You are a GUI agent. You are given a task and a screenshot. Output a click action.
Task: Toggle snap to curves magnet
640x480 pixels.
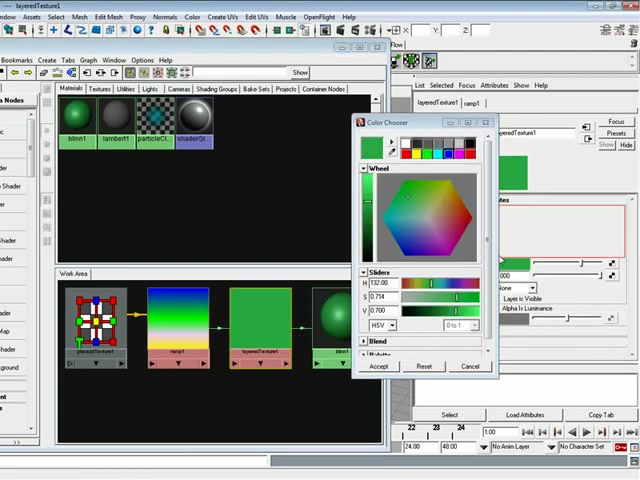tap(214, 30)
